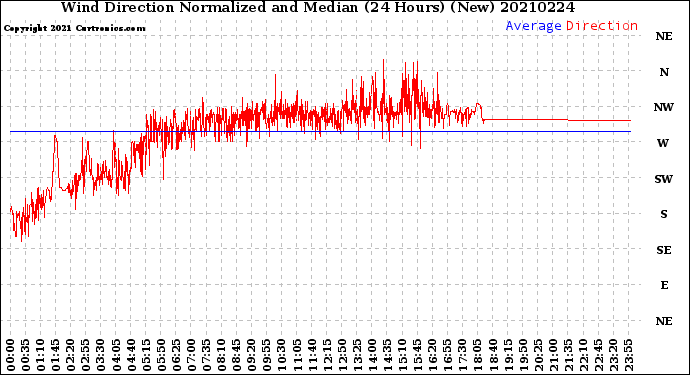Select the W axis label

[663, 143]
